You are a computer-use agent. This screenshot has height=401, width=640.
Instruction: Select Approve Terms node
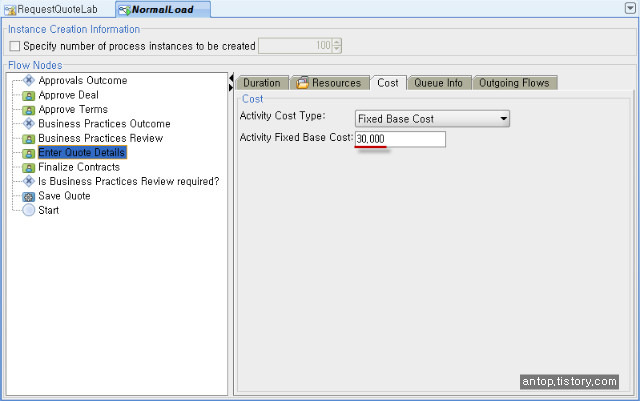[x=73, y=109]
